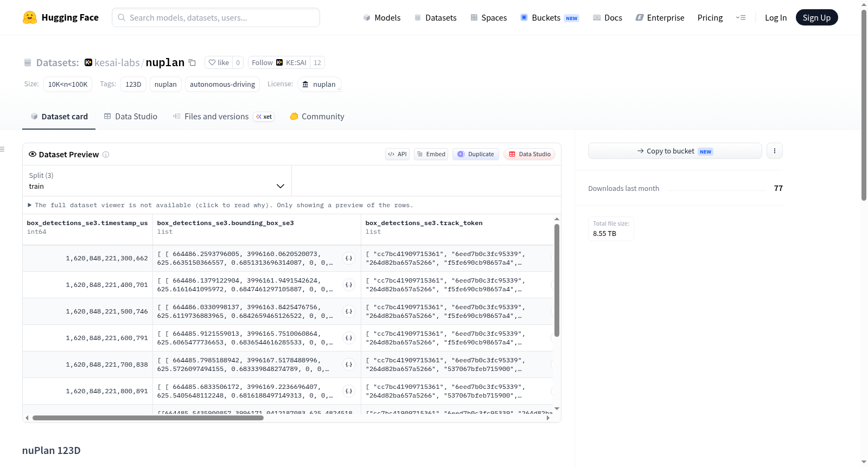Click the nuPlan 123D heading
The height and width of the screenshot is (467, 868).
click(x=52, y=451)
